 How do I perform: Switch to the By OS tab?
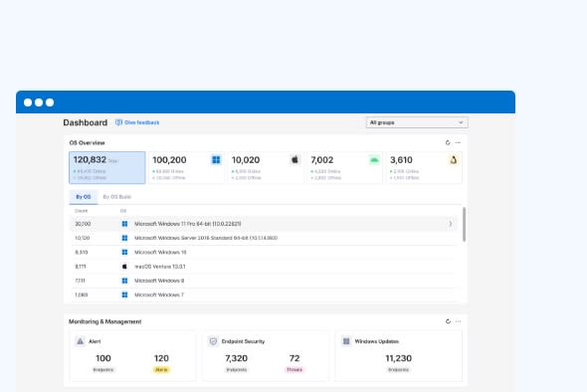click(x=84, y=197)
